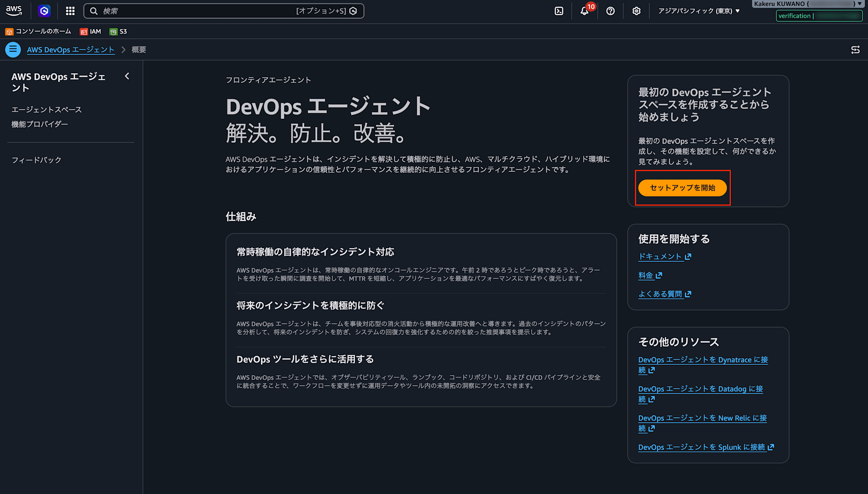Open the Splunk connection link
Screen dimensions: 868x494
coord(706,447)
